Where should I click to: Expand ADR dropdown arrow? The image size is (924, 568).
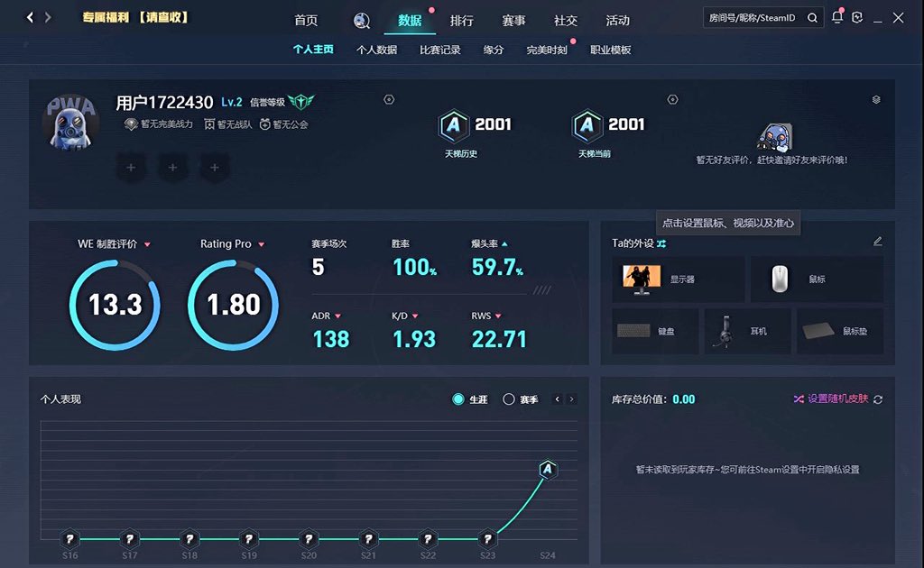[337, 316]
